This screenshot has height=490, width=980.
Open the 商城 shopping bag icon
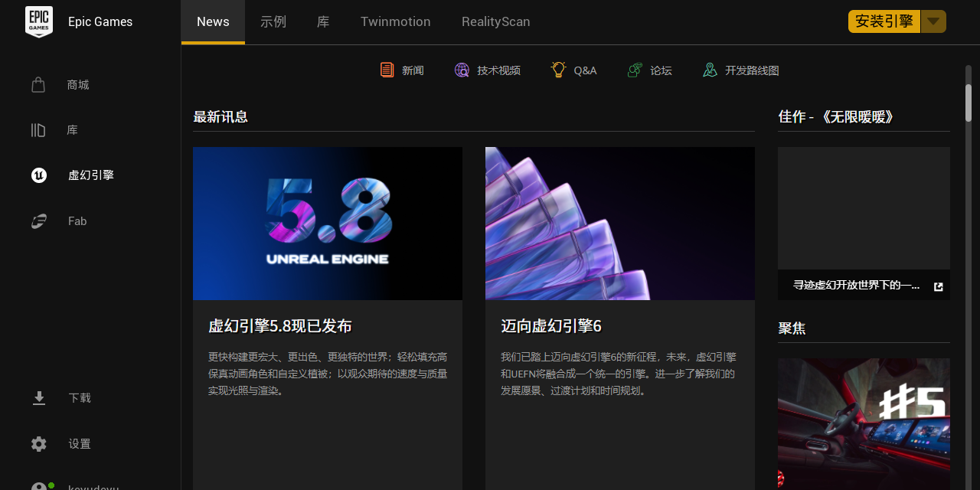point(38,84)
